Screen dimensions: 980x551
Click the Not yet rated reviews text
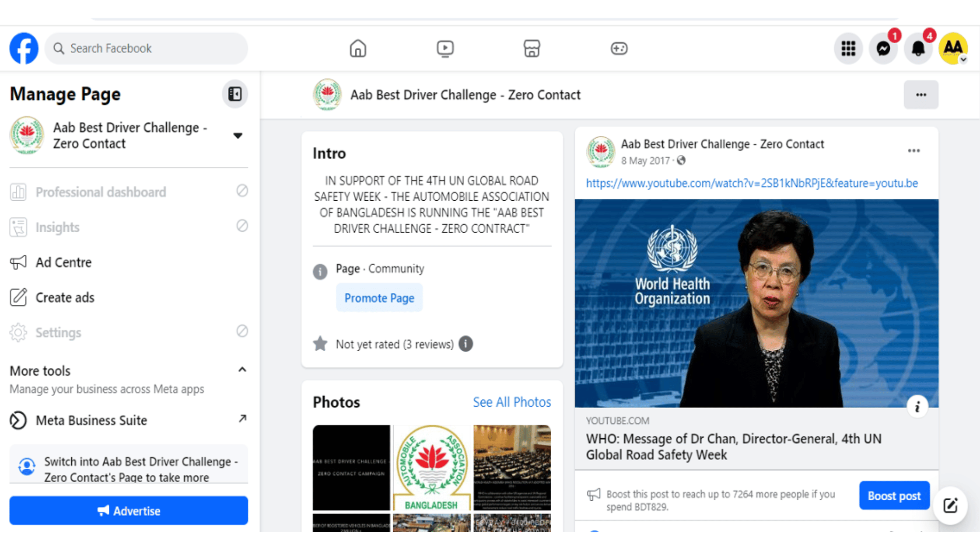tap(395, 344)
